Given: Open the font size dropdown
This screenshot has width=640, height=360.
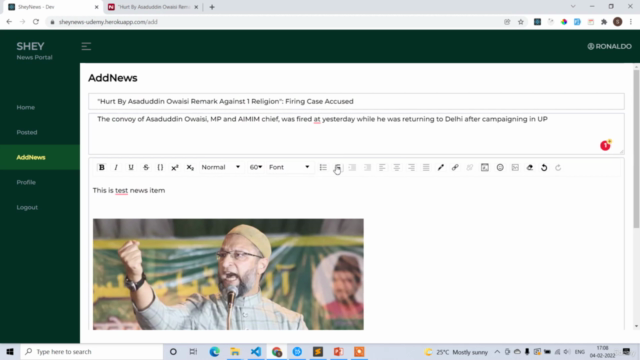Looking at the screenshot, I should [x=256, y=167].
